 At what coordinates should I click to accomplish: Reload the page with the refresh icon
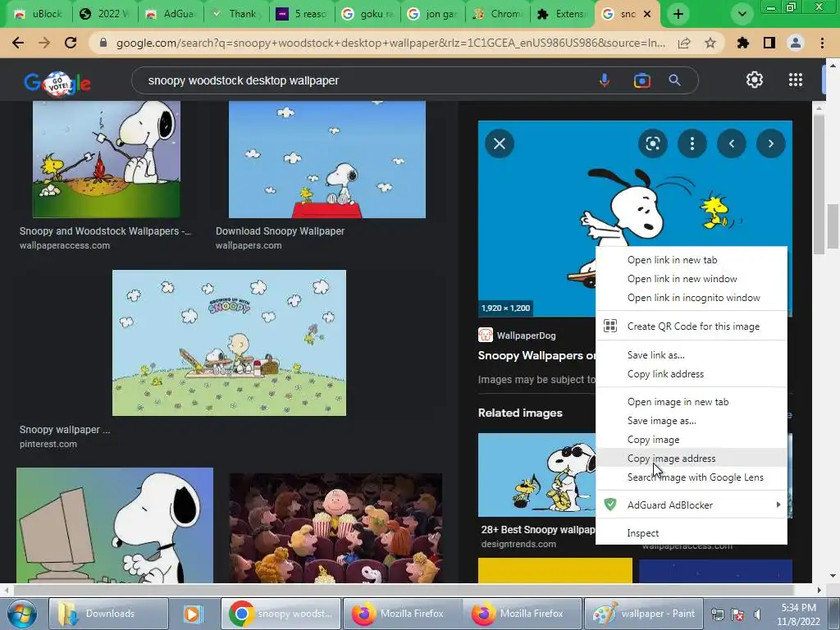click(x=71, y=43)
